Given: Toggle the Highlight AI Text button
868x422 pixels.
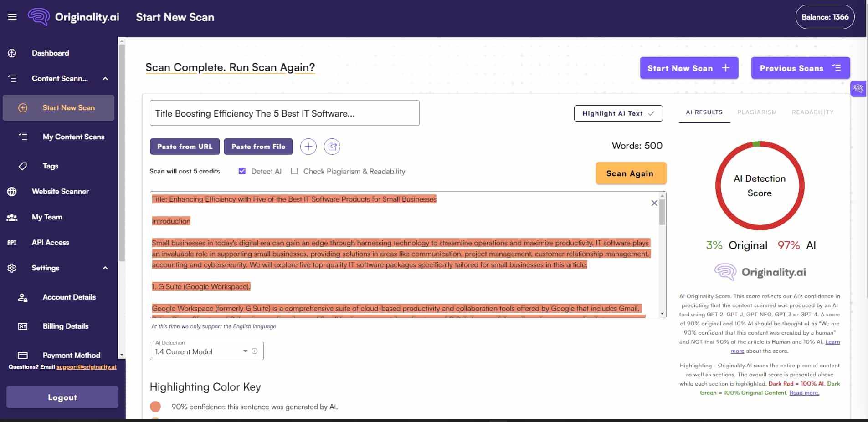Looking at the screenshot, I should [618, 113].
